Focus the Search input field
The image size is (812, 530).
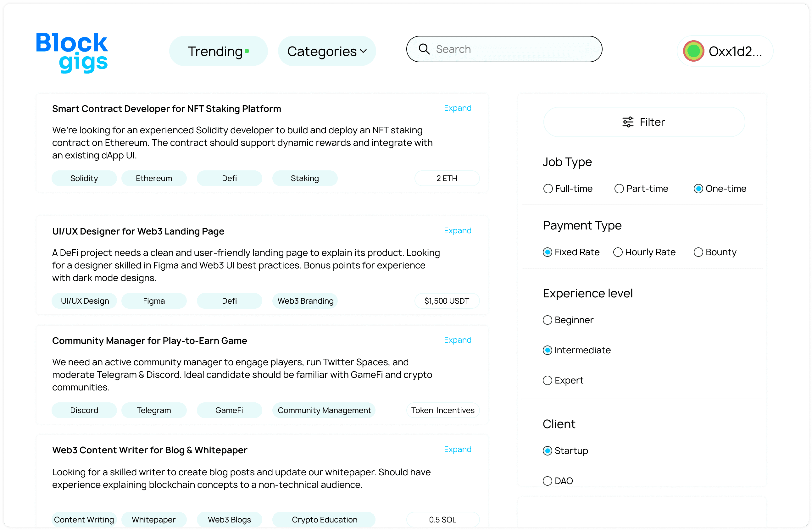point(512,49)
